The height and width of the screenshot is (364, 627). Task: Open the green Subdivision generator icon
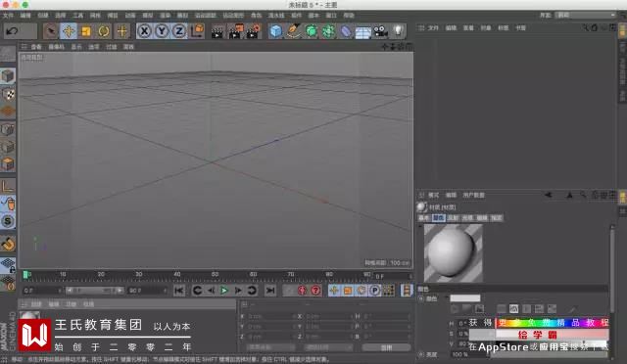(312, 31)
